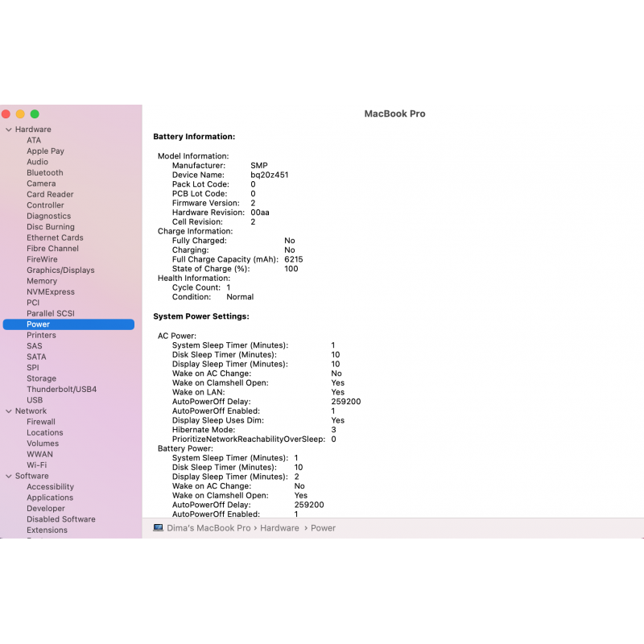Select Bluetooth in the sidebar
The width and height of the screenshot is (644, 644).
click(x=44, y=173)
